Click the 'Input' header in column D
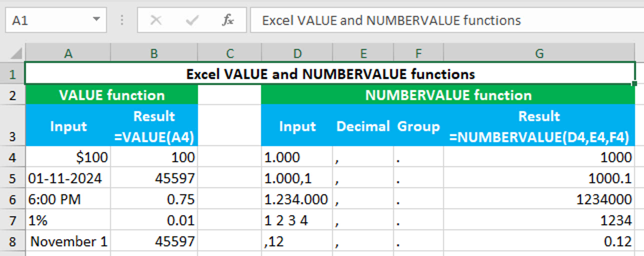Screen dimensions: 644x256 [x=297, y=125]
